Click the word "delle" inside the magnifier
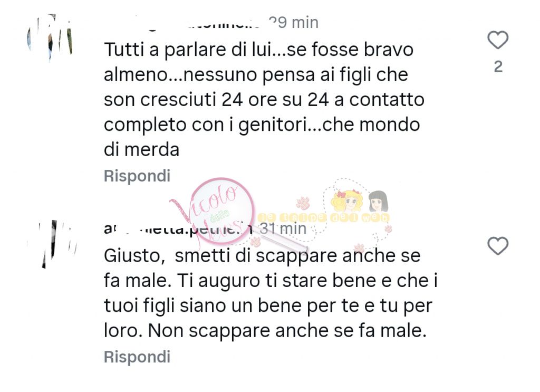Screen dimensions: 540x392 click(220, 215)
